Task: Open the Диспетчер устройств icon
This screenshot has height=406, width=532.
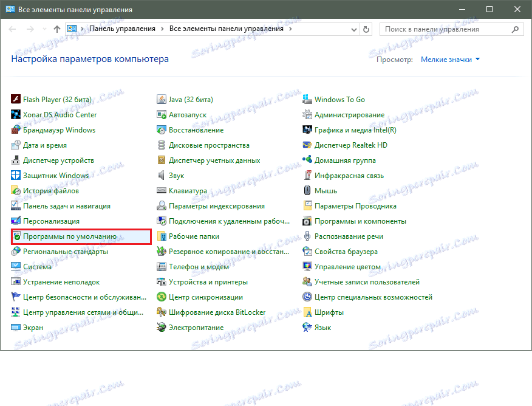Action: tap(16, 160)
